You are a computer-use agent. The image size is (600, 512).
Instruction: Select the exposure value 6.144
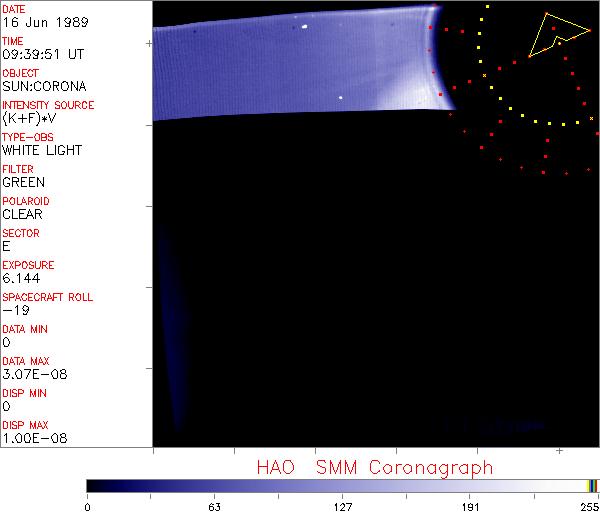[21, 278]
